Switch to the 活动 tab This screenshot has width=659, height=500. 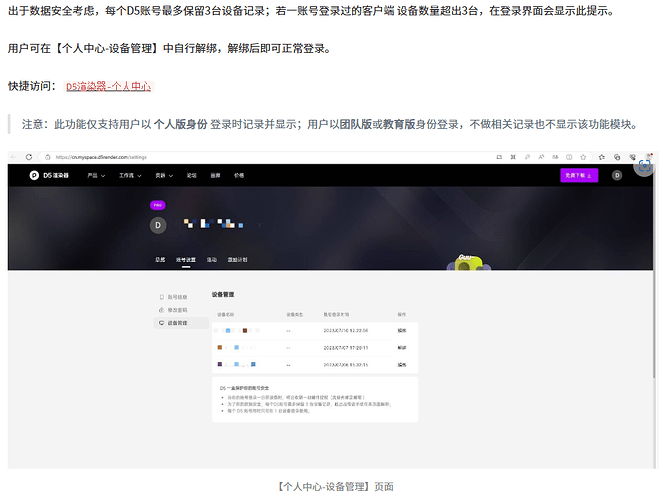[212, 260]
